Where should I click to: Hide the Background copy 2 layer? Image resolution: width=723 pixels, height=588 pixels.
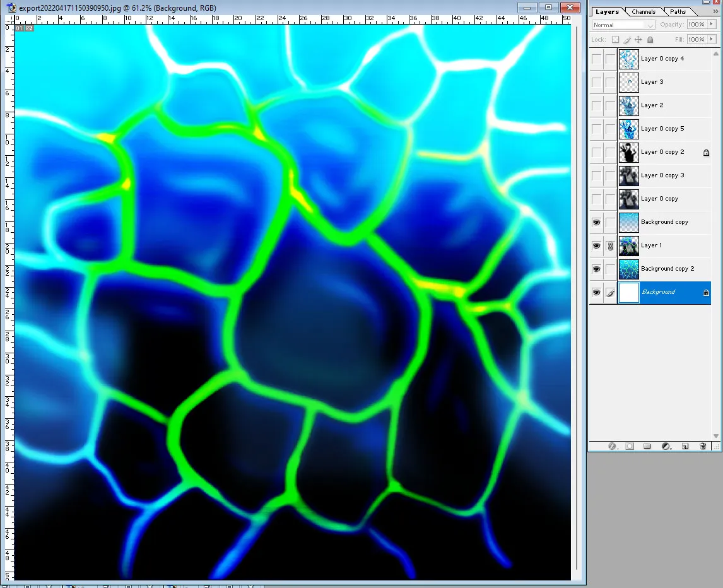tap(596, 269)
